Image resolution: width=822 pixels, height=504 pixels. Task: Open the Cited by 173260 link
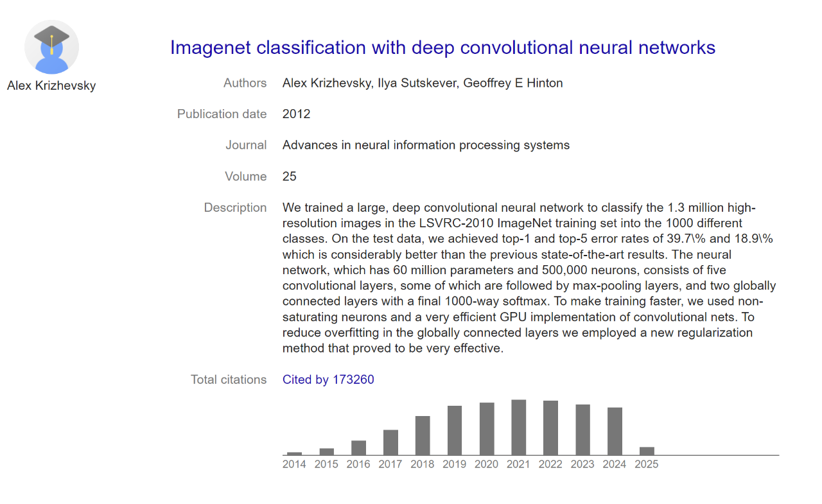point(328,379)
